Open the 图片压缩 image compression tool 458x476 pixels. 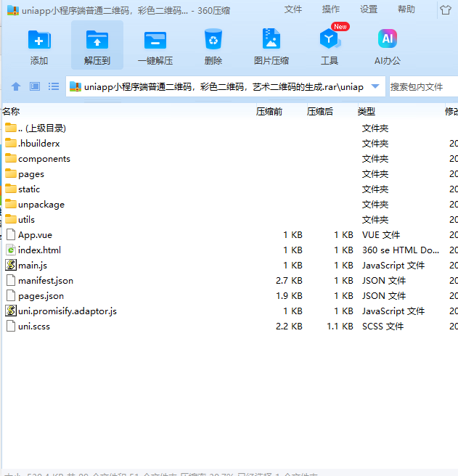(271, 38)
